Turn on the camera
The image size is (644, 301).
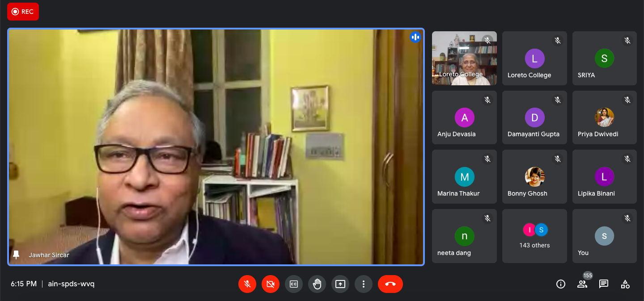[x=271, y=284]
